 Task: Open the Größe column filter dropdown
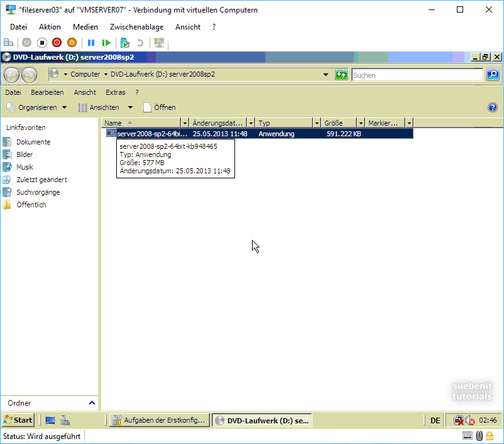[361, 123]
